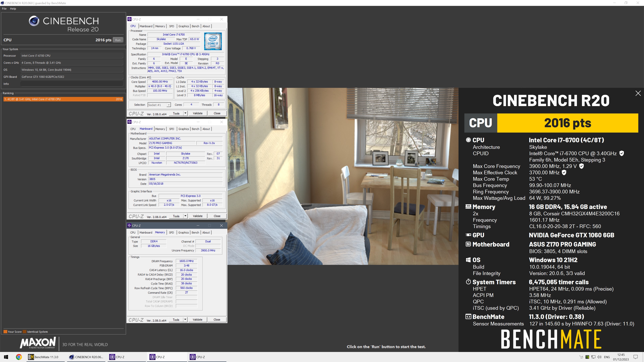Click the DRAM Frequency 1600.0 MHz value
This screenshot has width=644, height=362.
click(x=186, y=261)
